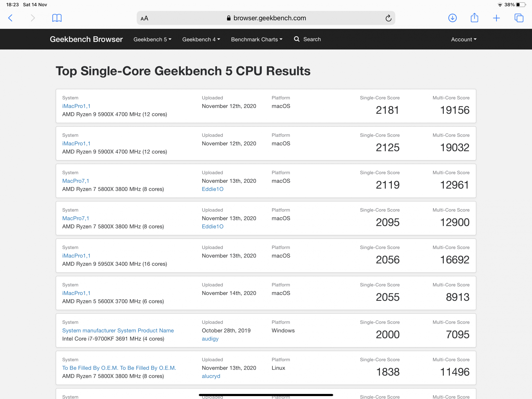Tap the multi-core score 8913
532x399 pixels.
[x=458, y=297]
